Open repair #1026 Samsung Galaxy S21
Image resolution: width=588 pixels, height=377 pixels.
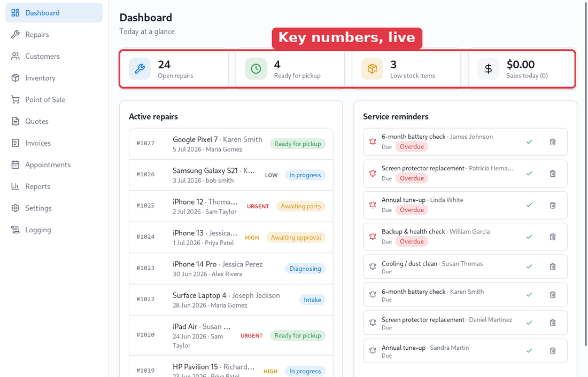[231, 175]
